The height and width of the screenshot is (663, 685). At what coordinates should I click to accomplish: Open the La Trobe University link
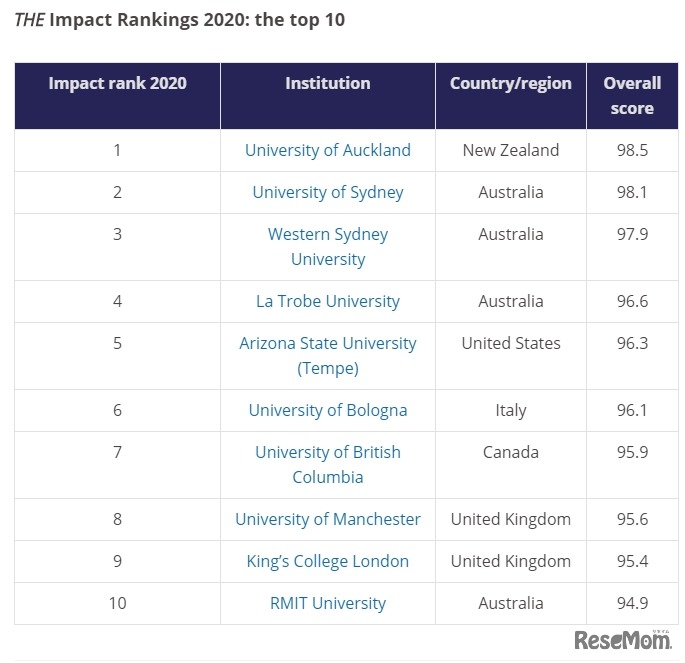328,301
